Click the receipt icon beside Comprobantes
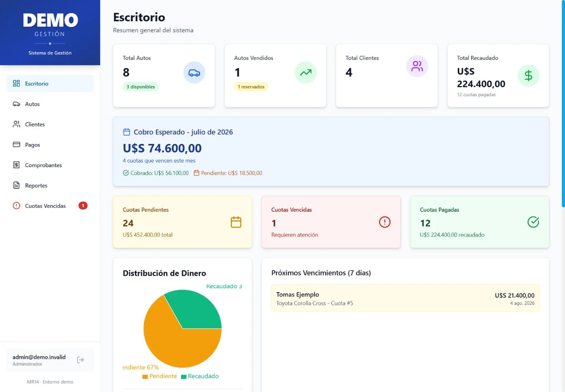 point(16,165)
